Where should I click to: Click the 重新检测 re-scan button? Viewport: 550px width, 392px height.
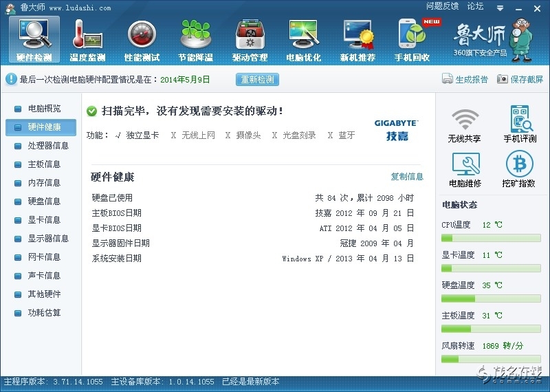(x=257, y=80)
